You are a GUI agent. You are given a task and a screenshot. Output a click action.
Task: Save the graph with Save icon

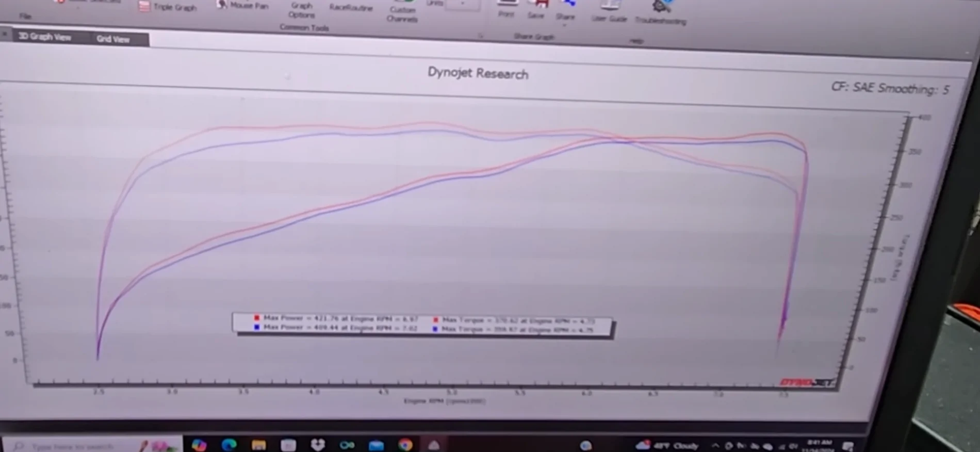tap(536, 10)
